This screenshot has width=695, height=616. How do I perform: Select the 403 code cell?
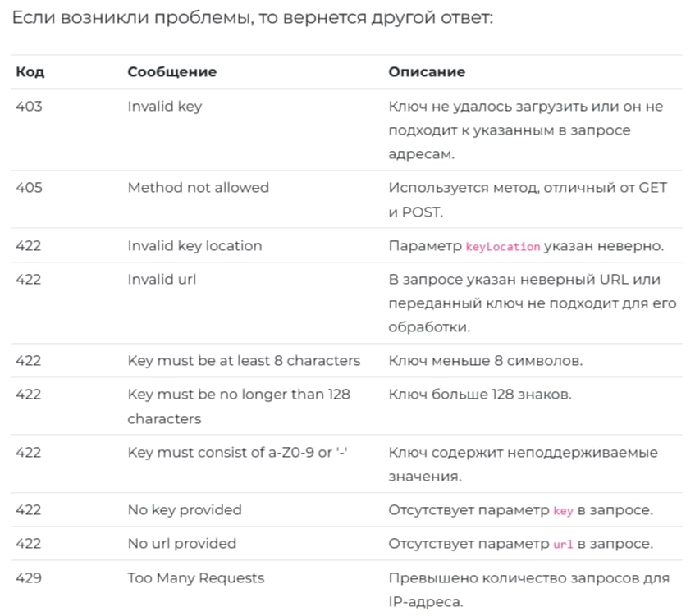click(x=29, y=107)
